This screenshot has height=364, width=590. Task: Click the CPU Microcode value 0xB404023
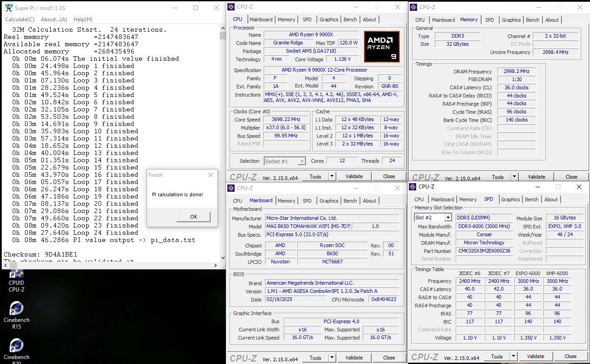pos(383,300)
